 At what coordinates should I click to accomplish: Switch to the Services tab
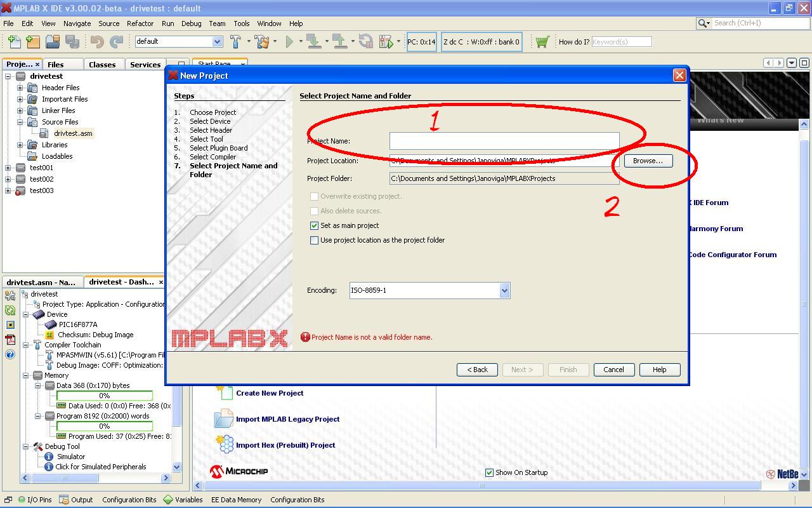click(145, 64)
